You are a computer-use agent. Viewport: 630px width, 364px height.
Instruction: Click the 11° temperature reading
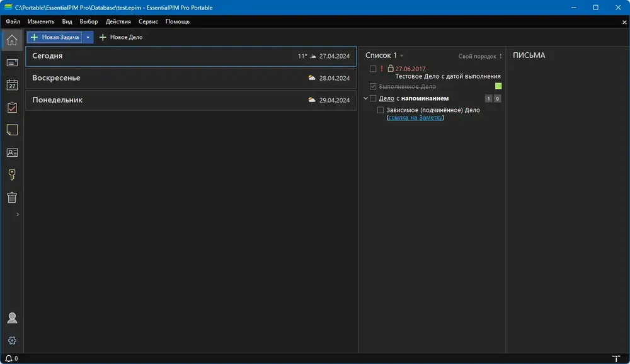[x=302, y=56]
